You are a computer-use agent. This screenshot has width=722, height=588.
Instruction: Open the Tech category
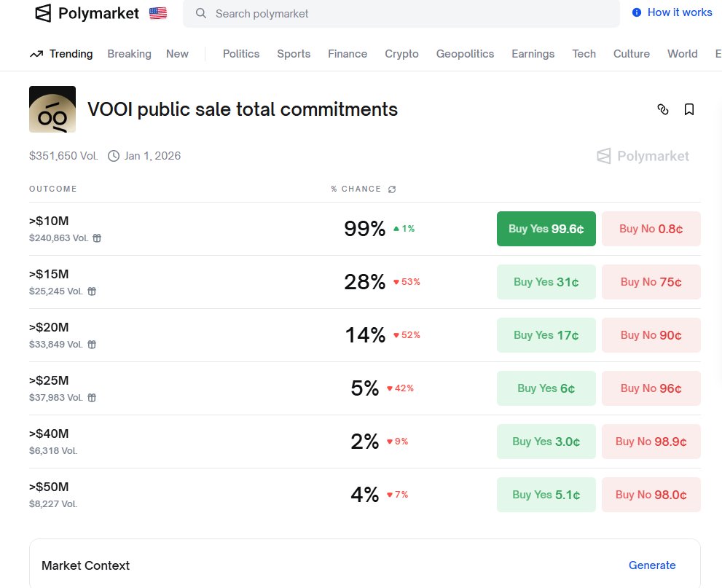click(584, 54)
